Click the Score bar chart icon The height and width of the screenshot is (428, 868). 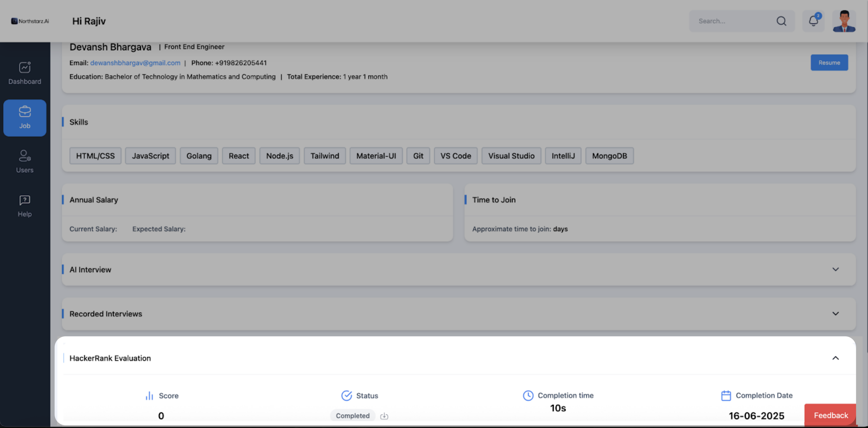(x=149, y=396)
